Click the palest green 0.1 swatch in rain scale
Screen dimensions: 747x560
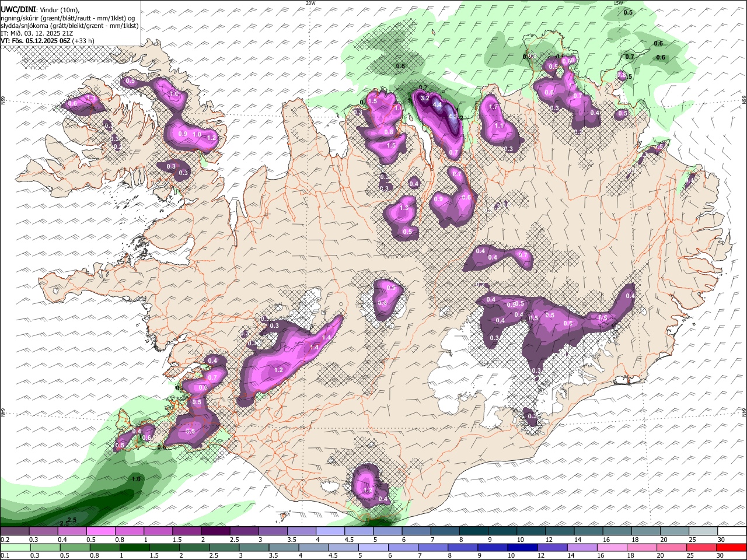click(x=15, y=547)
